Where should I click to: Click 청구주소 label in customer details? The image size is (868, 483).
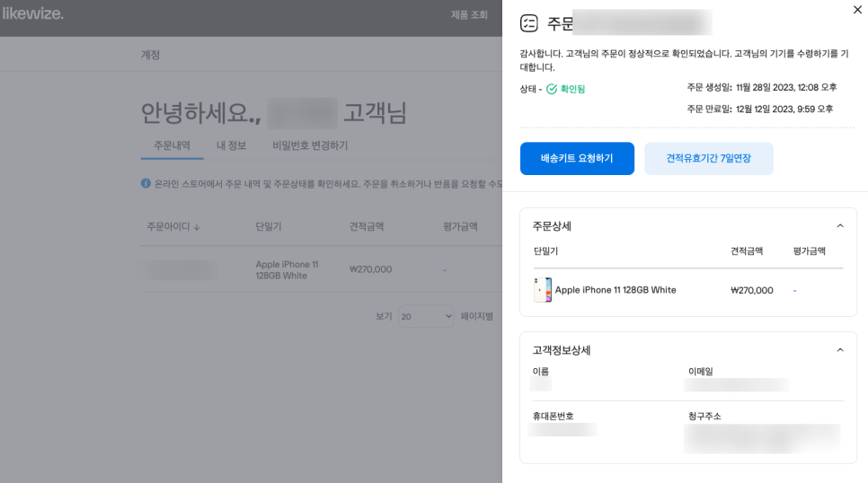[x=704, y=416]
